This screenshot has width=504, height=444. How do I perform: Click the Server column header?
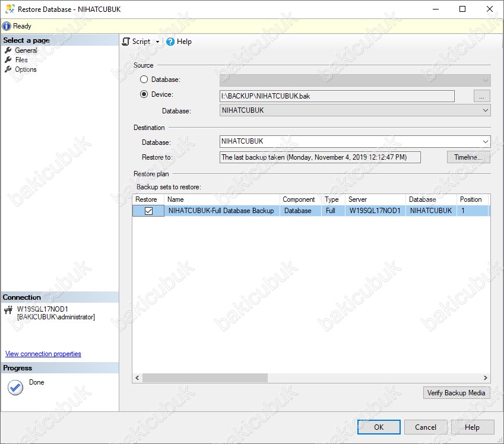375,199
